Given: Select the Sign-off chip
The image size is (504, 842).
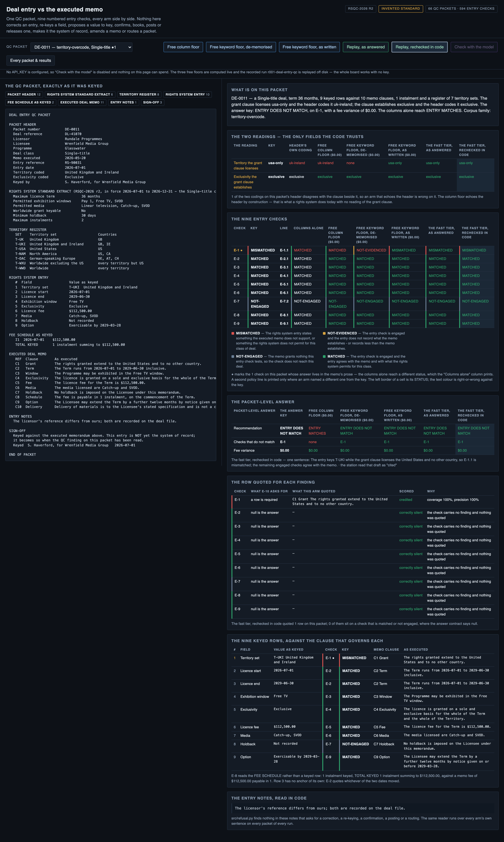Looking at the screenshot, I should (153, 102).
